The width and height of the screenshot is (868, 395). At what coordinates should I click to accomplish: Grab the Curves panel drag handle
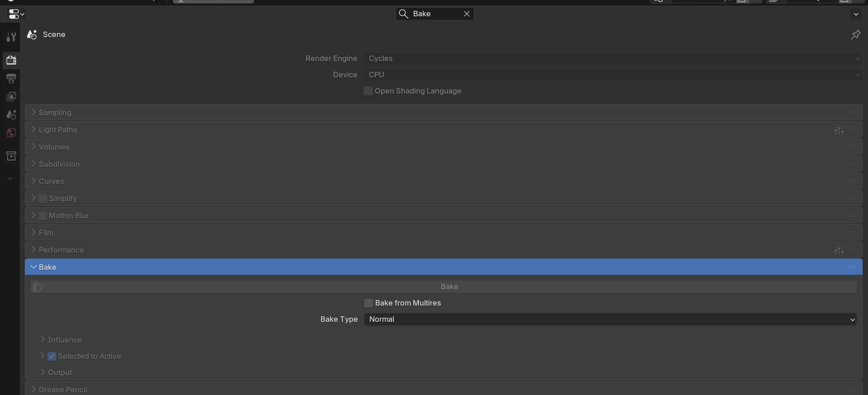tap(853, 181)
